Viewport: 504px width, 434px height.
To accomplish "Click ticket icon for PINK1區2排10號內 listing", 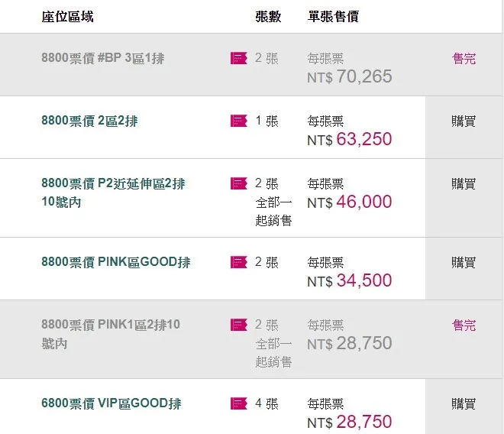I will coord(239,325).
